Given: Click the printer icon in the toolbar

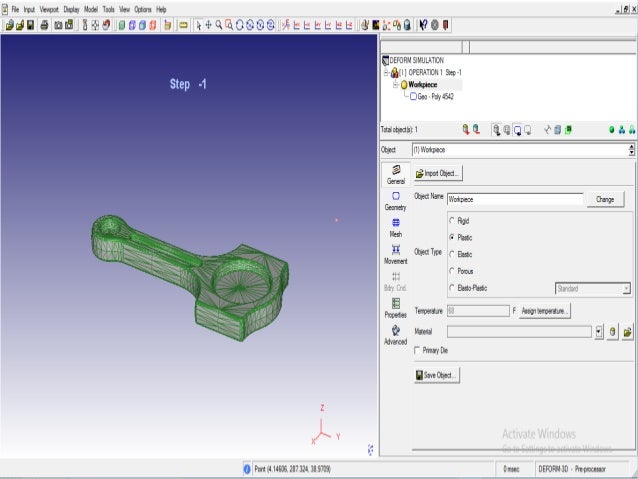Looking at the screenshot, I should click(x=44, y=25).
